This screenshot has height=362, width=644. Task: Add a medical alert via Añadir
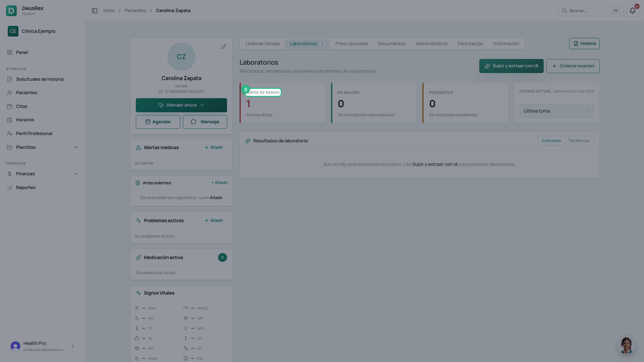tap(214, 147)
